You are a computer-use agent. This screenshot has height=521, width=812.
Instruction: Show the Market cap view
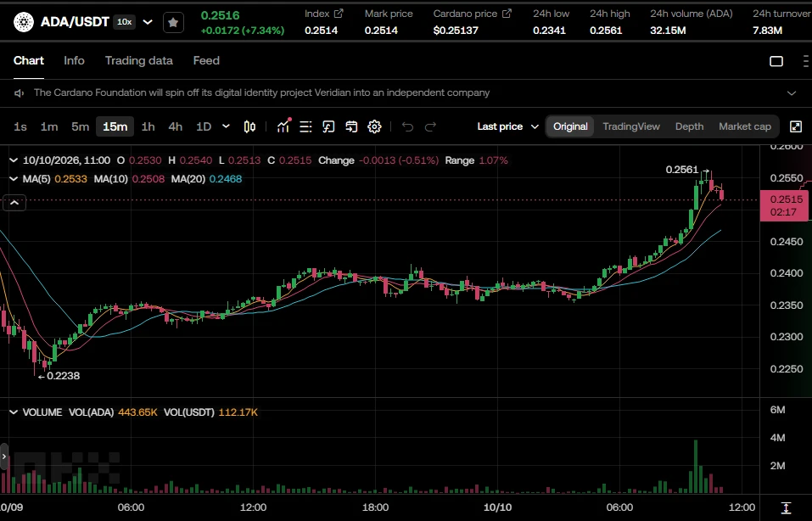[745, 127]
